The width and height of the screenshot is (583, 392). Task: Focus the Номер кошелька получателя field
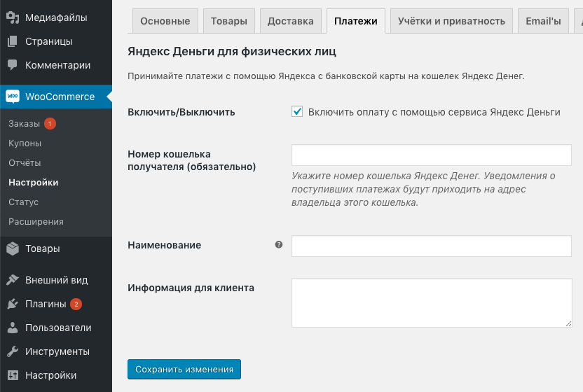[431, 155]
